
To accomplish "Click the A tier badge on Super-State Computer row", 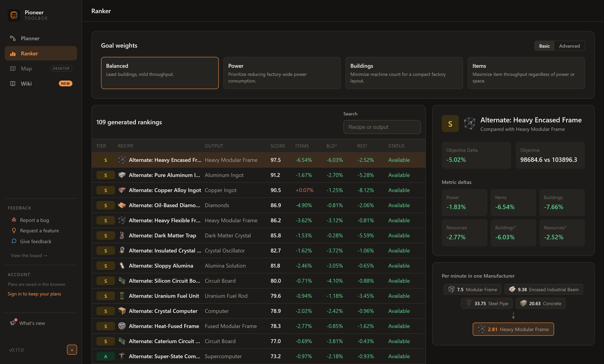I will 105,356.
